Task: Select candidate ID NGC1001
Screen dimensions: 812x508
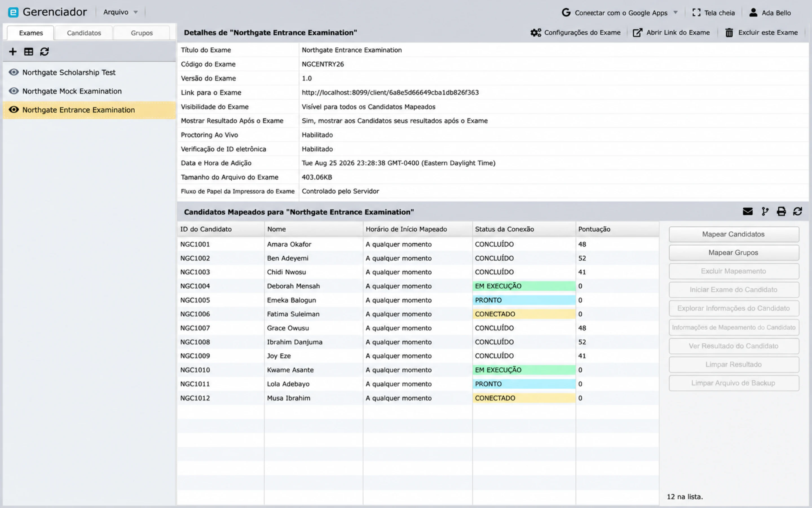Action: [195, 244]
